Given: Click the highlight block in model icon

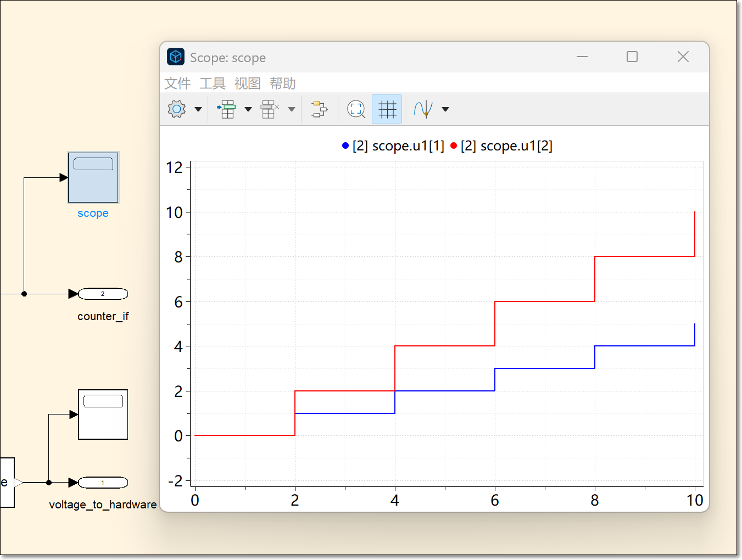Looking at the screenshot, I should click(x=319, y=109).
